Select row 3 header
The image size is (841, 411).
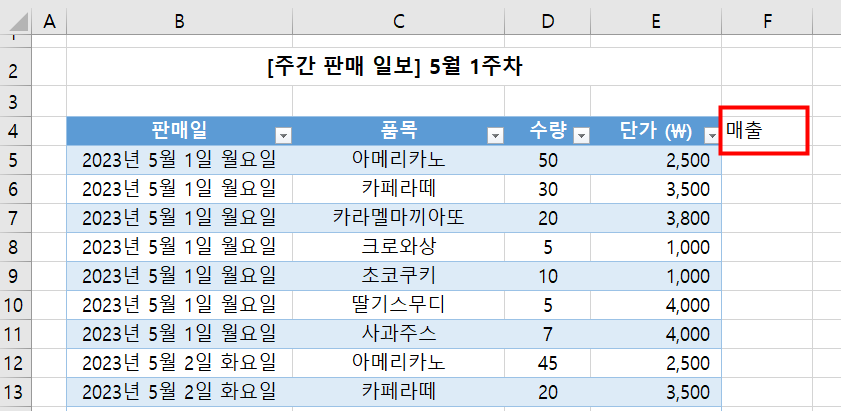[16, 101]
